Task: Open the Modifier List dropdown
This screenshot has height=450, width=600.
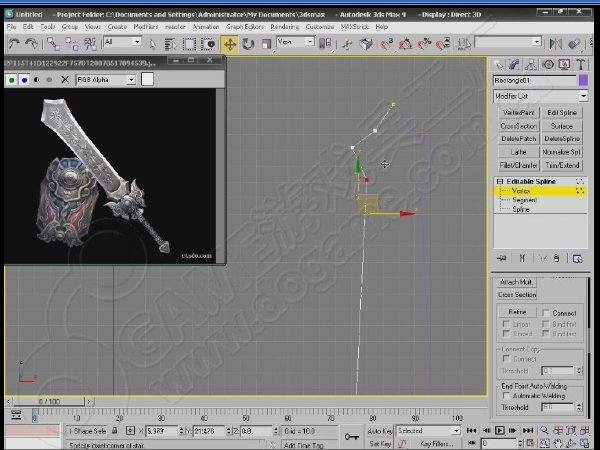Action: [x=540, y=96]
